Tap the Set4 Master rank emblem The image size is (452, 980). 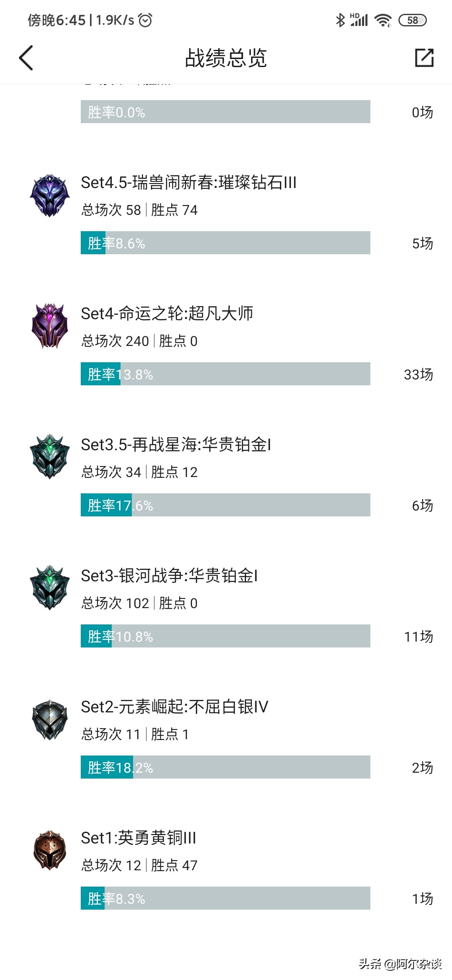coord(50,326)
